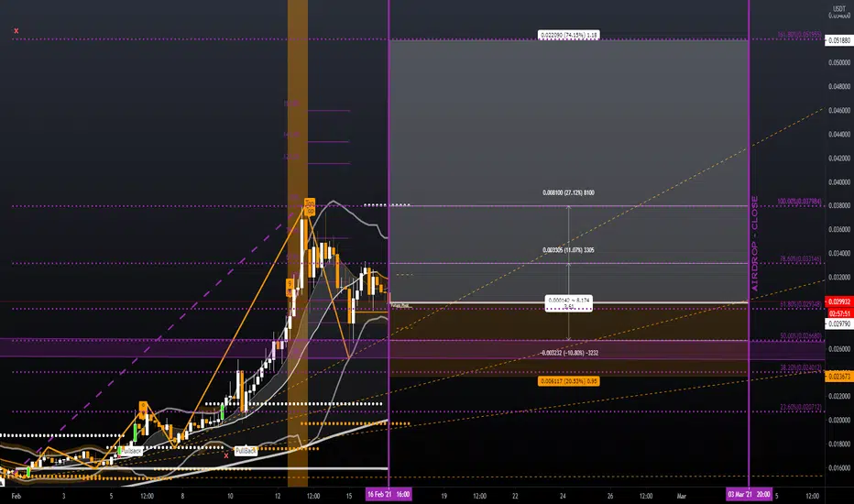Select the orange Top signal marker at the peak

coord(310,207)
